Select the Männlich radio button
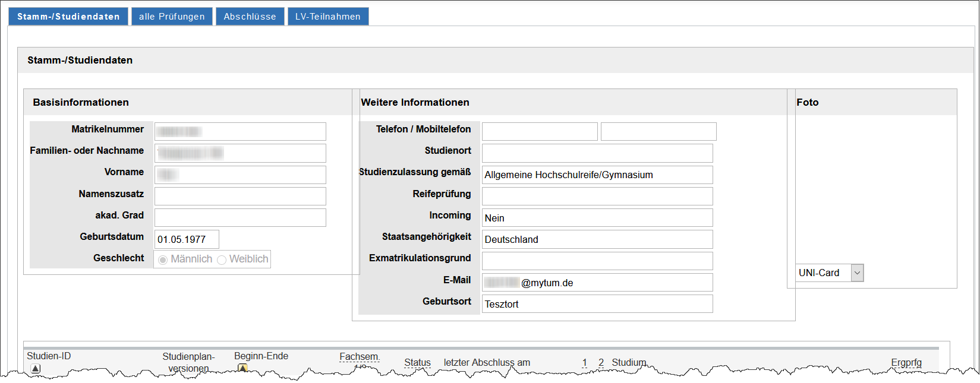 coord(162,260)
